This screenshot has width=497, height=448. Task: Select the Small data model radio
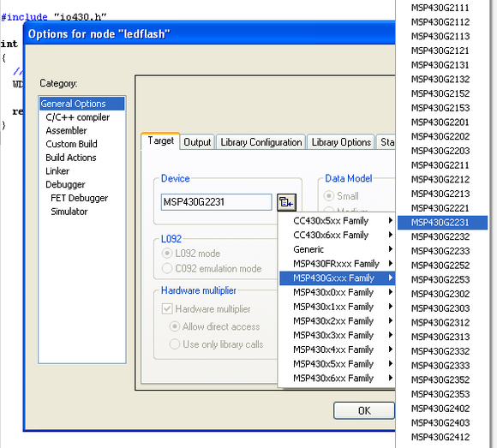(x=341, y=196)
